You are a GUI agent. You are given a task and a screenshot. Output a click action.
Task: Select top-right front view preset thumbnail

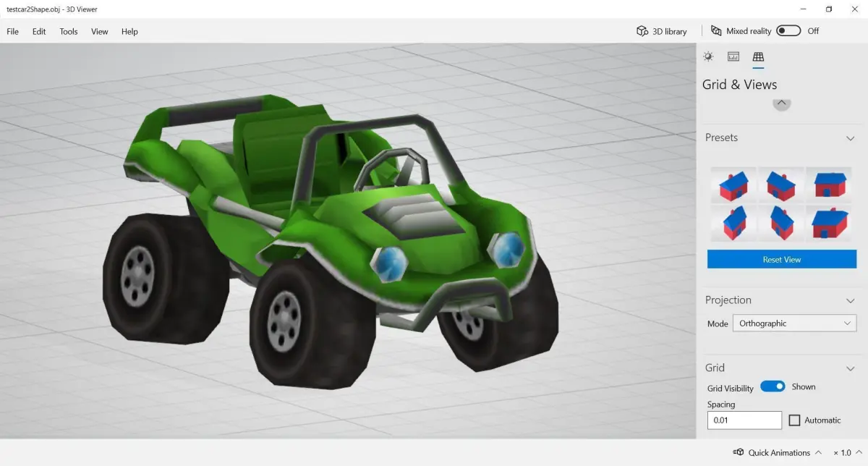(x=829, y=185)
